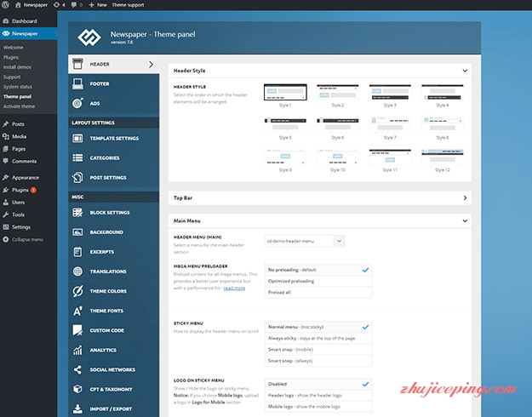Collapse the Main Menu section
This screenshot has height=417, width=532.
pyautogui.click(x=465, y=221)
